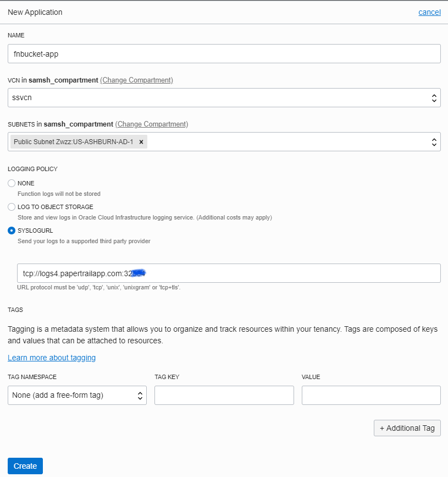The image size is (448, 477).
Task: Open the tag namespace dropdown arrow
Action: [x=139, y=395]
